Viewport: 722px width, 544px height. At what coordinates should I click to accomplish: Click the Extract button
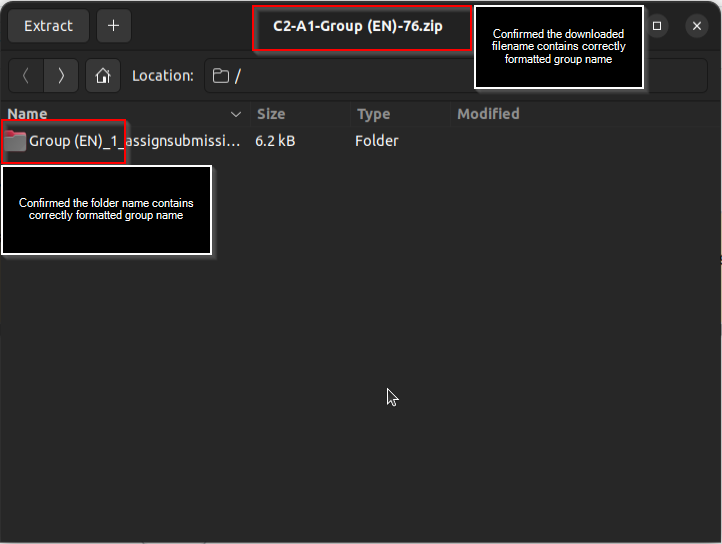48,26
